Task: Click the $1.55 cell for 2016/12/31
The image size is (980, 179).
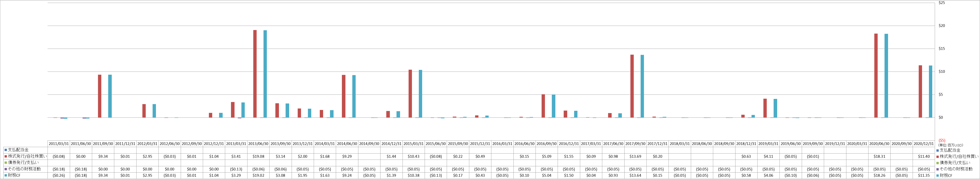Action: (569, 156)
